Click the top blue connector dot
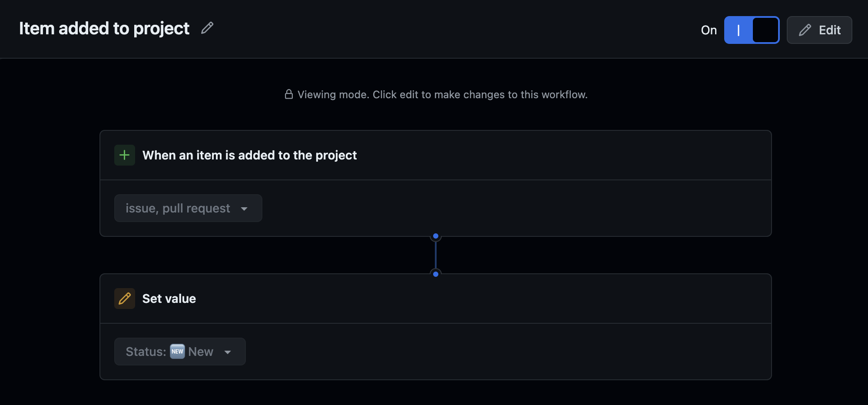This screenshot has height=405, width=868. [436, 236]
